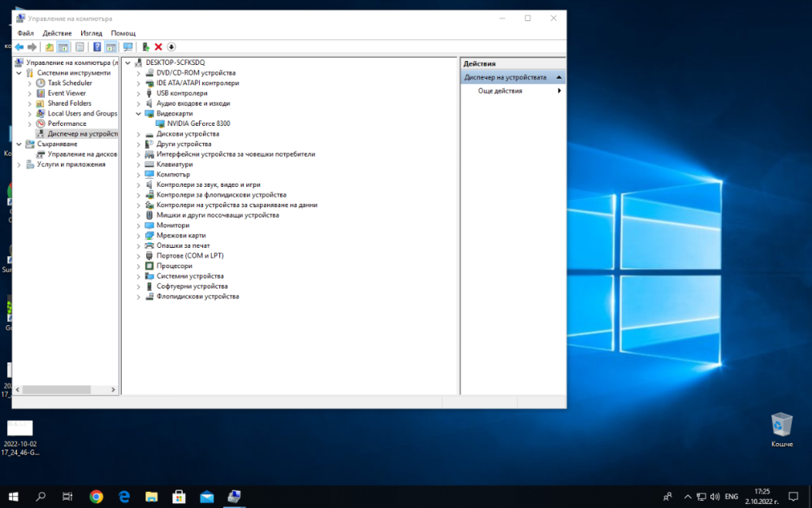The image size is (812, 508).
Task: Click the update driver toolbar icon
Action: pos(145,47)
